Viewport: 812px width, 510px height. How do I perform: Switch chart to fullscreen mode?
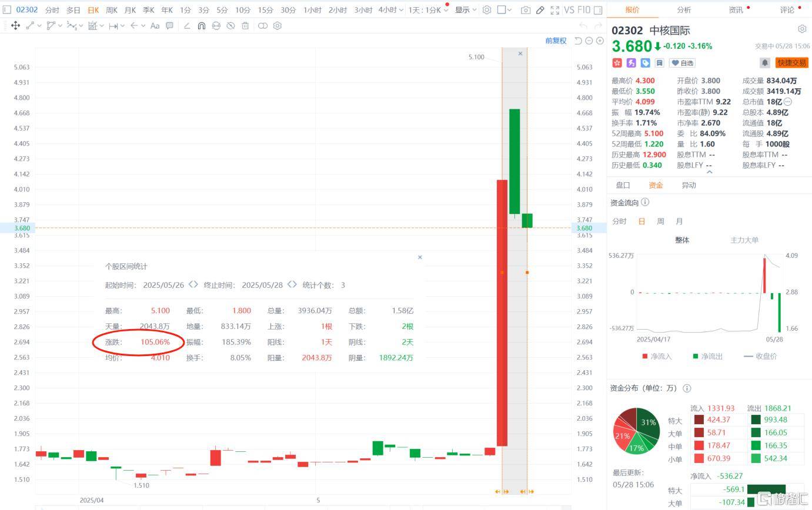tap(555, 10)
